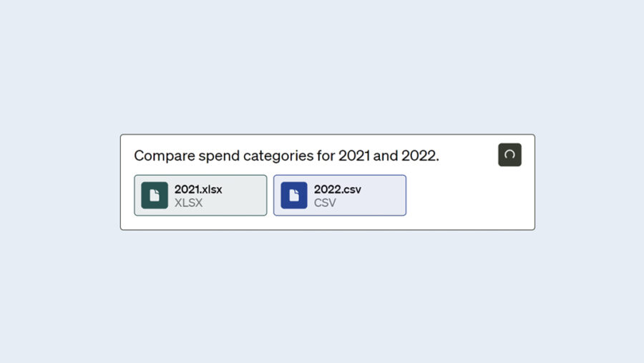Open the 2021.xlsx attachment chip
The height and width of the screenshot is (363, 644).
tap(200, 195)
